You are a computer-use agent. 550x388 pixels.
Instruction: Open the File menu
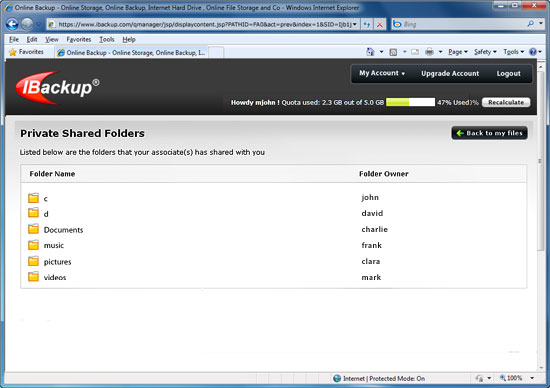pos(14,39)
